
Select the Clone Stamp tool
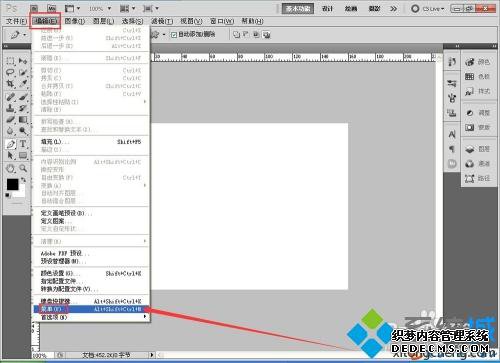10,108
